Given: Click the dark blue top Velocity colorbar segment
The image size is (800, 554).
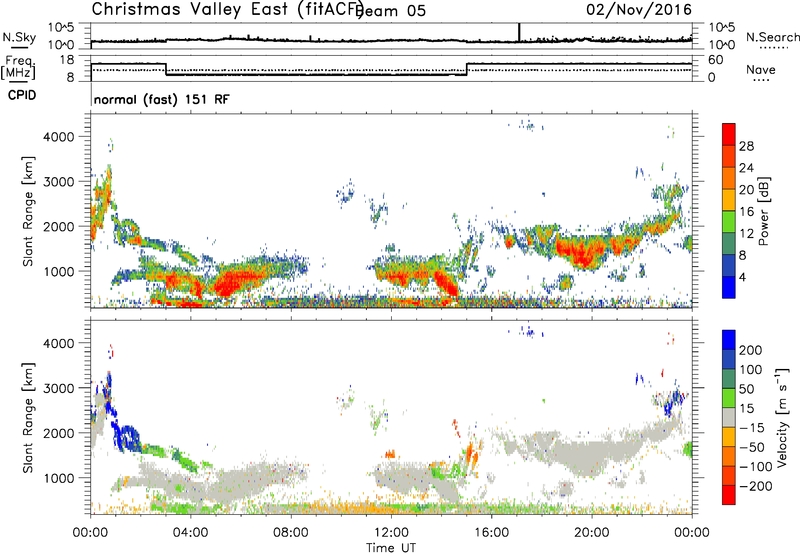Looking at the screenshot, I should click(729, 340).
